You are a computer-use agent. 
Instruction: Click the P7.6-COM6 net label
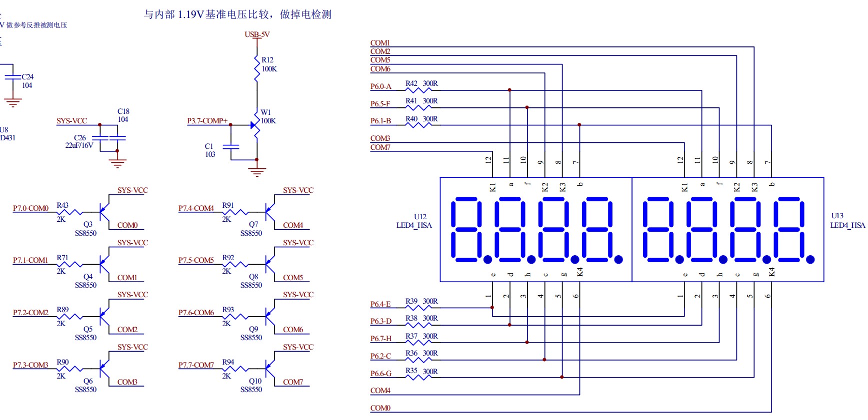point(196,313)
